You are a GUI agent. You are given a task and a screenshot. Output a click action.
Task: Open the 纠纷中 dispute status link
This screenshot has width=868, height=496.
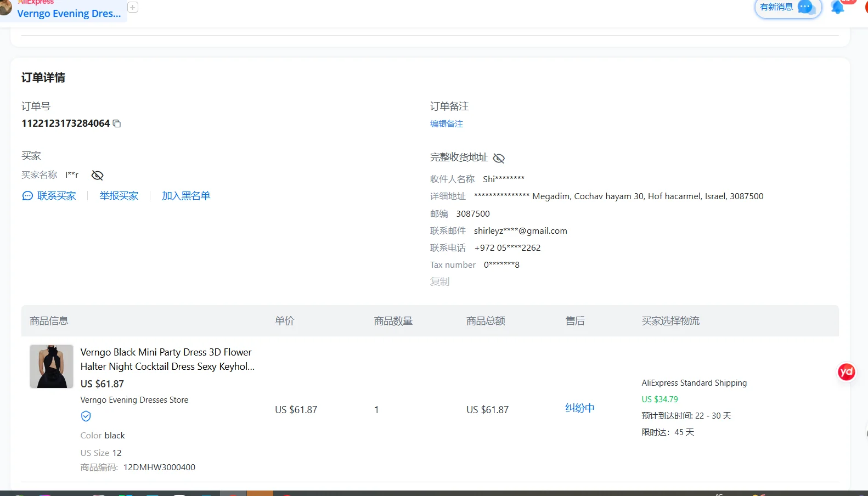(580, 408)
